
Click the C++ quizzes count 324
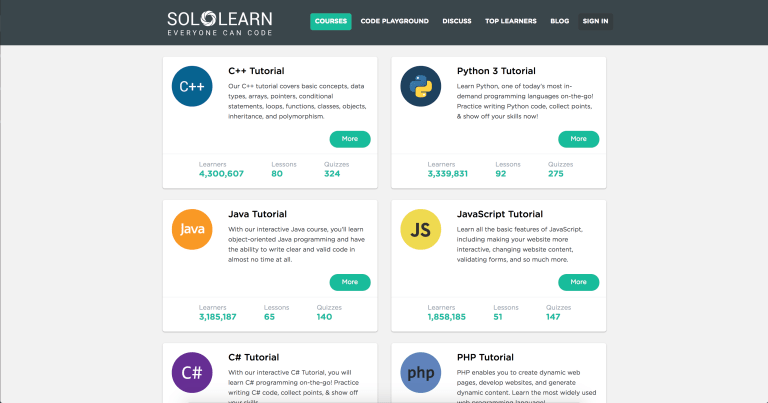pos(332,173)
